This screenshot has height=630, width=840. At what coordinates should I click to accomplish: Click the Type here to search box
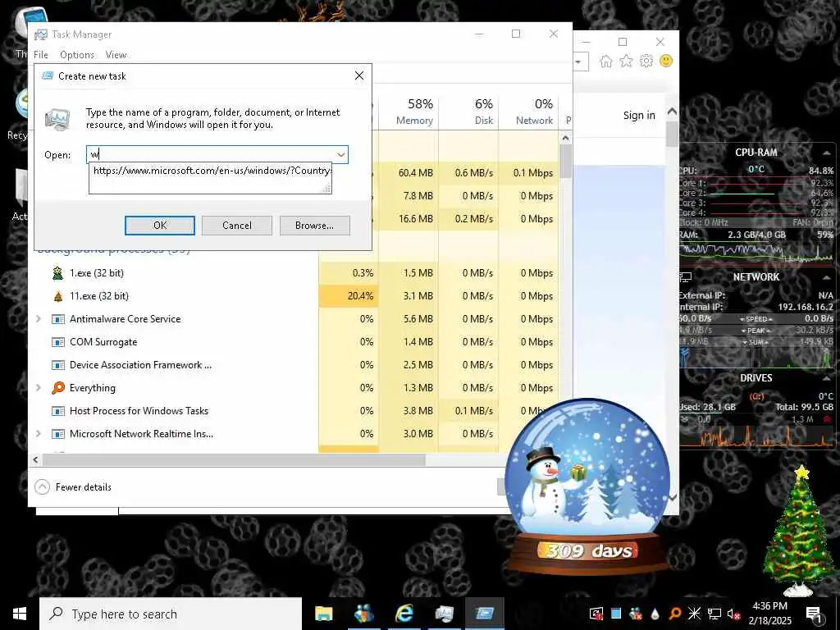pyautogui.click(x=171, y=614)
